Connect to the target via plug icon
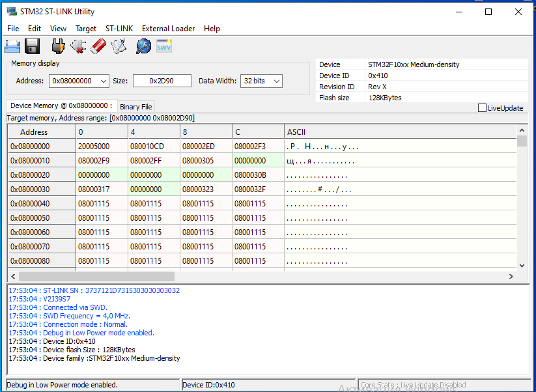This screenshot has height=392, width=536. tap(58, 46)
